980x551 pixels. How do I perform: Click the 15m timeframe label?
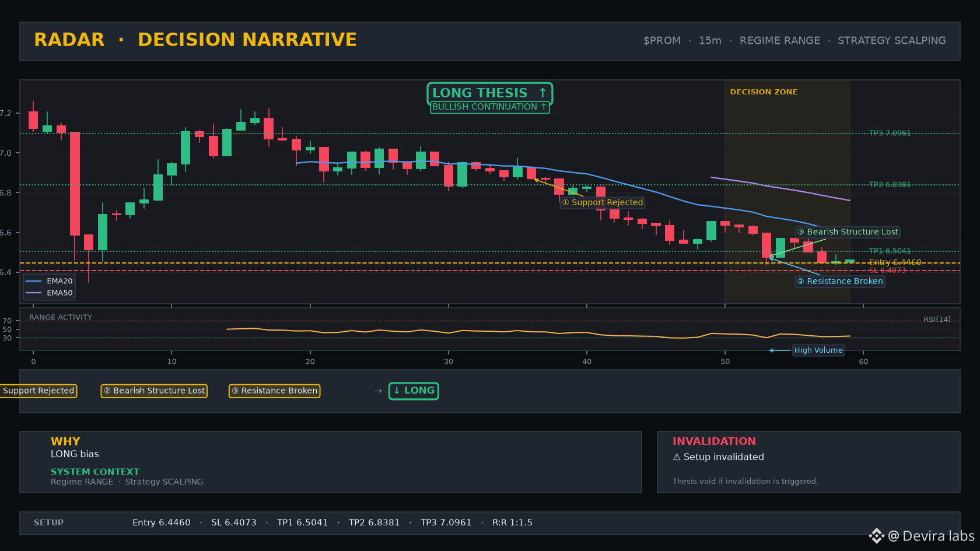tap(710, 41)
